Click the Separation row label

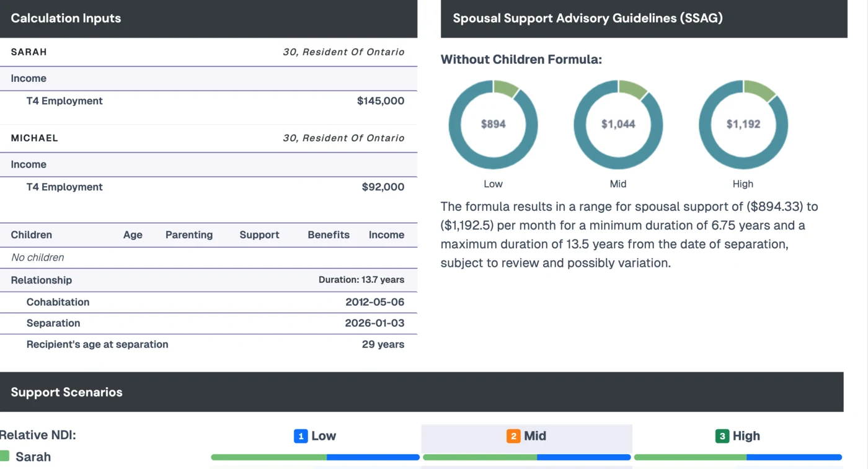click(53, 324)
